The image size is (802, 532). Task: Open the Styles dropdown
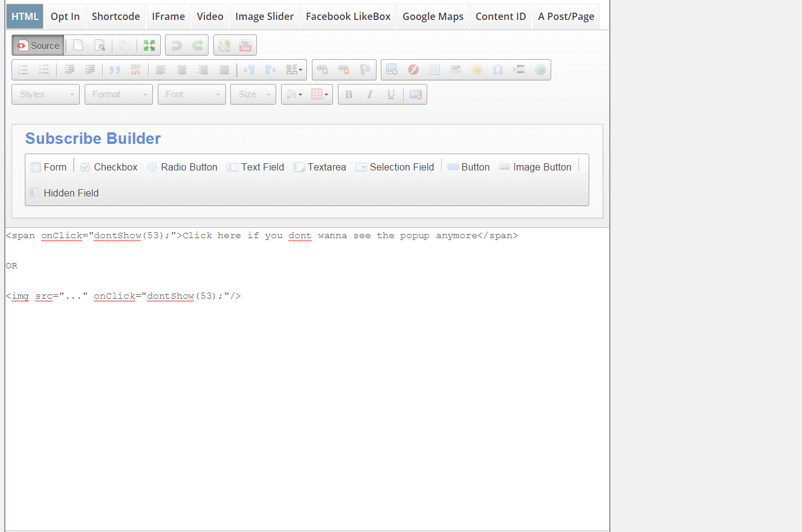[45, 94]
